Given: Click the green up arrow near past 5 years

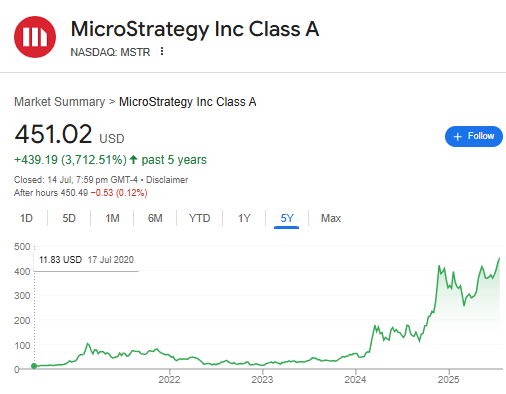Looking at the screenshot, I should 133,160.
